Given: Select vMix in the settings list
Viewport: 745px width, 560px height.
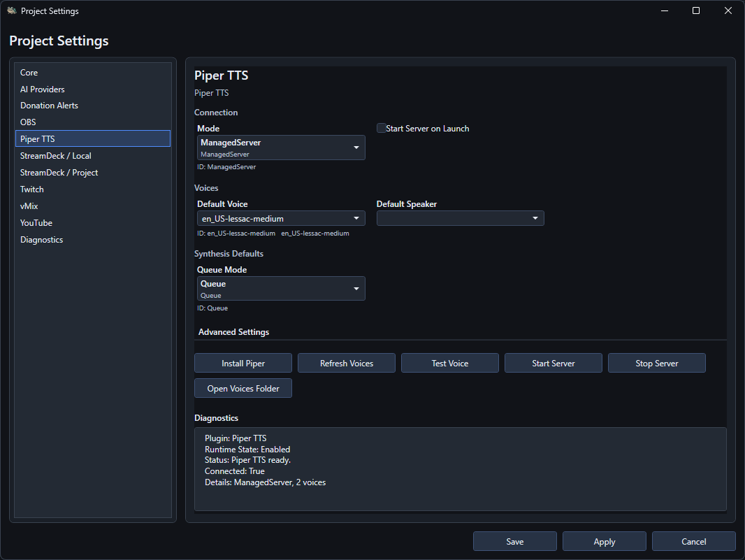Looking at the screenshot, I should (92, 206).
